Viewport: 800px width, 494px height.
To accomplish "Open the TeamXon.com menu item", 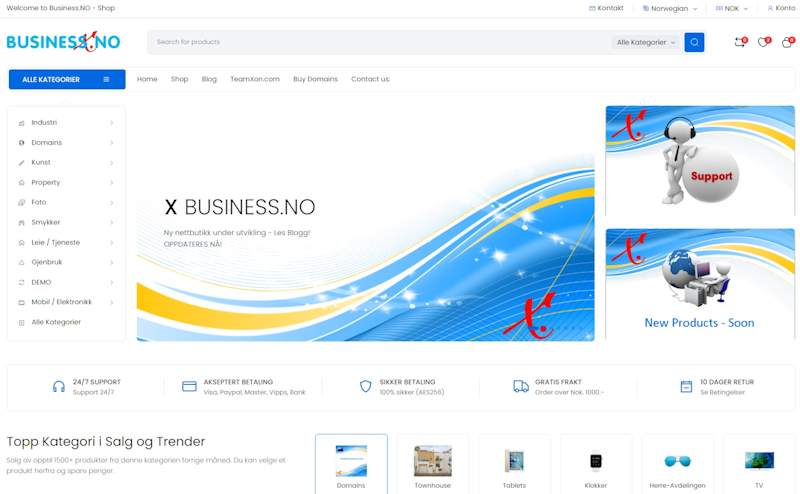I will click(x=255, y=79).
